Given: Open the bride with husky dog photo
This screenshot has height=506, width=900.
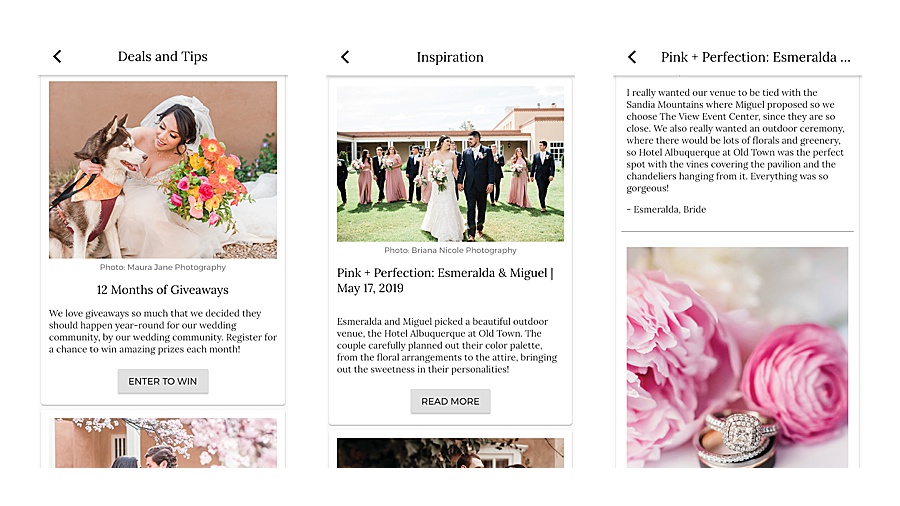Looking at the screenshot, I should 163,170.
